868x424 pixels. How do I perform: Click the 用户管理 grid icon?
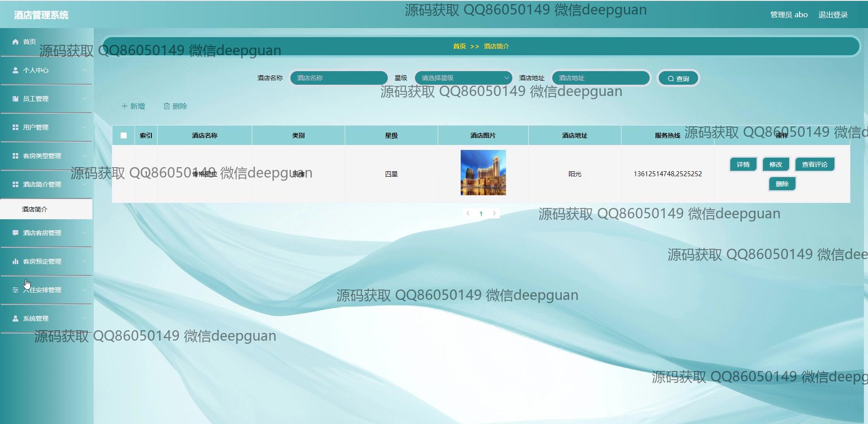(15, 127)
